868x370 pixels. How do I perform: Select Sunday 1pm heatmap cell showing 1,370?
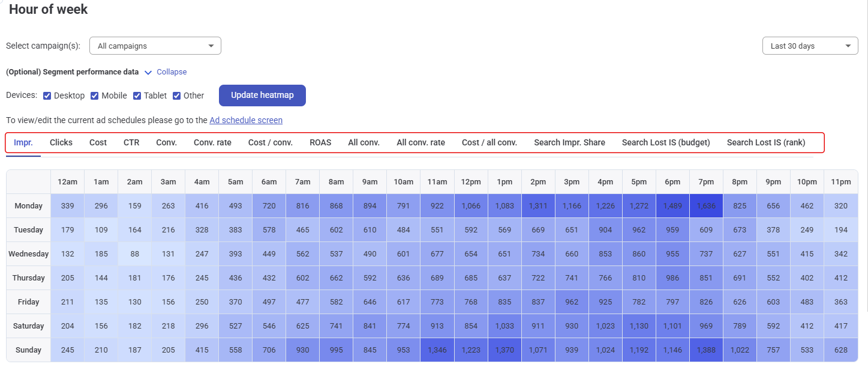coord(504,350)
